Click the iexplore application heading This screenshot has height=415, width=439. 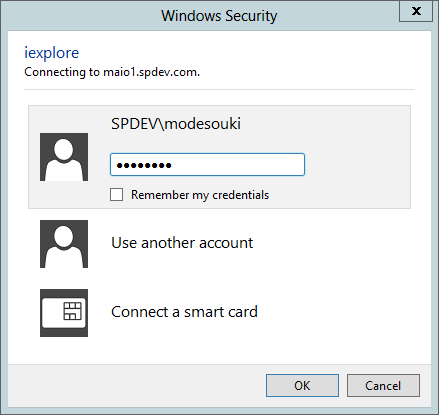52,53
